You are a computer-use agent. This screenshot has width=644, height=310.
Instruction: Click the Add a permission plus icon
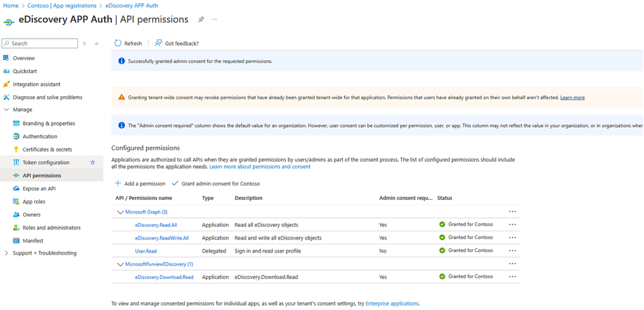(118, 184)
